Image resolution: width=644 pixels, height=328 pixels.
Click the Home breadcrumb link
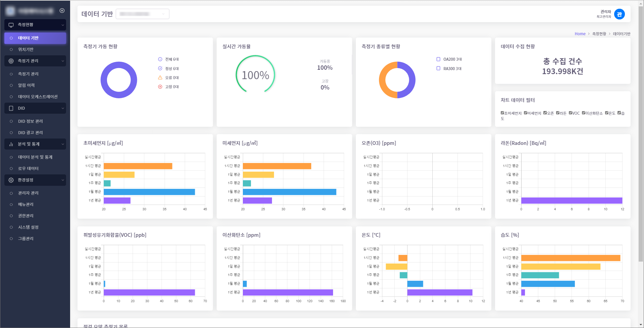[580, 34]
